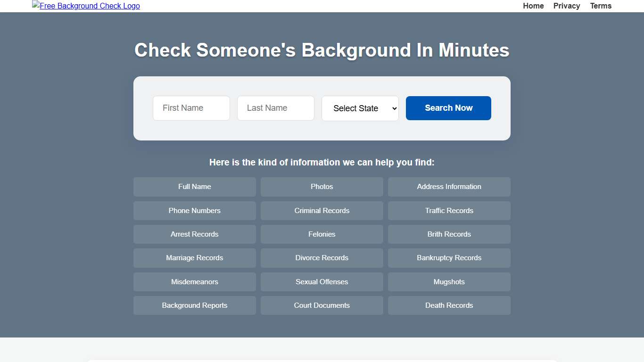
Task: Select the Full Name information box
Action: click(194, 187)
